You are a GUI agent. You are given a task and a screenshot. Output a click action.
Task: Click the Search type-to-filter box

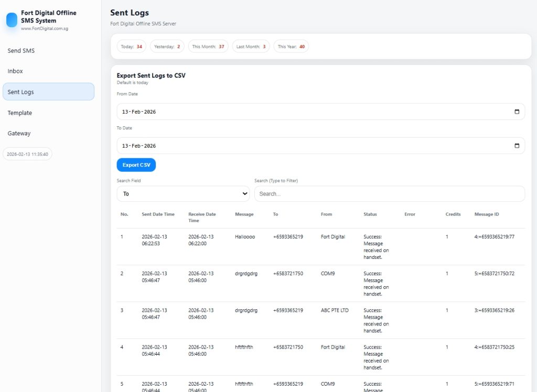tap(389, 194)
